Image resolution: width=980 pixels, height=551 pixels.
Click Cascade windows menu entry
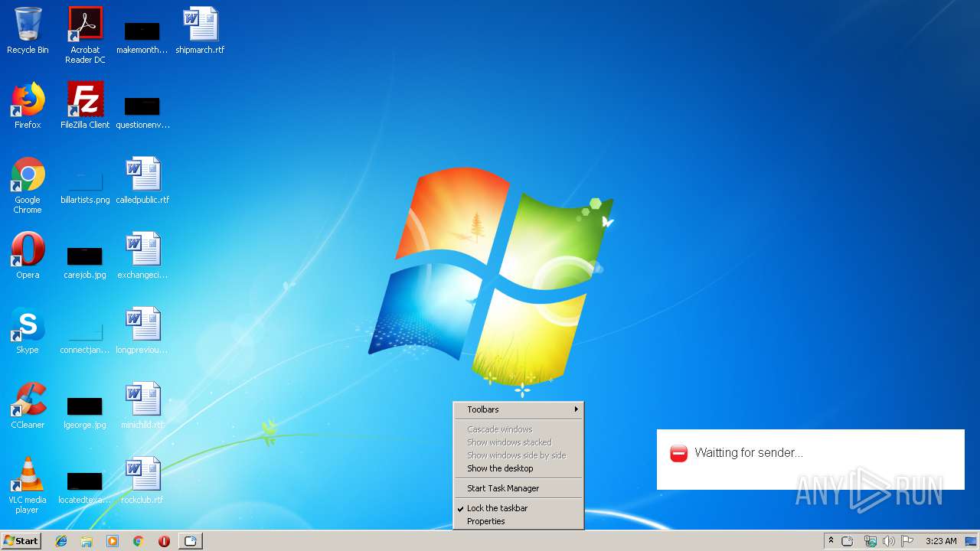(518, 429)
